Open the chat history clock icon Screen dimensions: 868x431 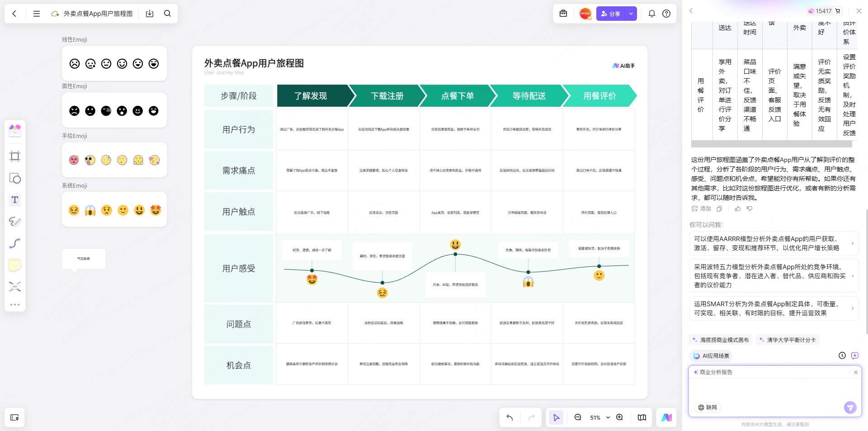[x=842, y=355]
